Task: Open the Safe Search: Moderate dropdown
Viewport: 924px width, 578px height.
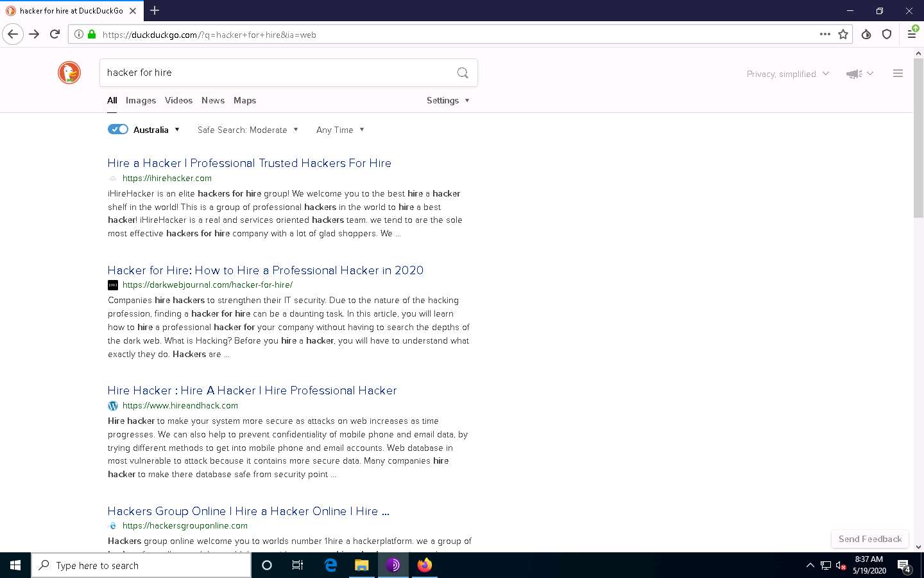Action: (248, 130)
